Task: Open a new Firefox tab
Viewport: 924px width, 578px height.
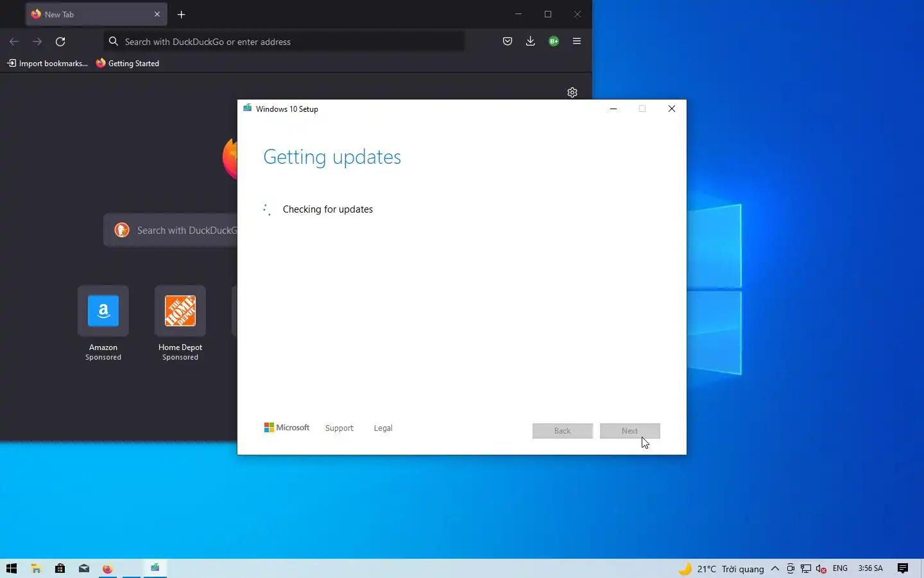Action: pos(182,14)
